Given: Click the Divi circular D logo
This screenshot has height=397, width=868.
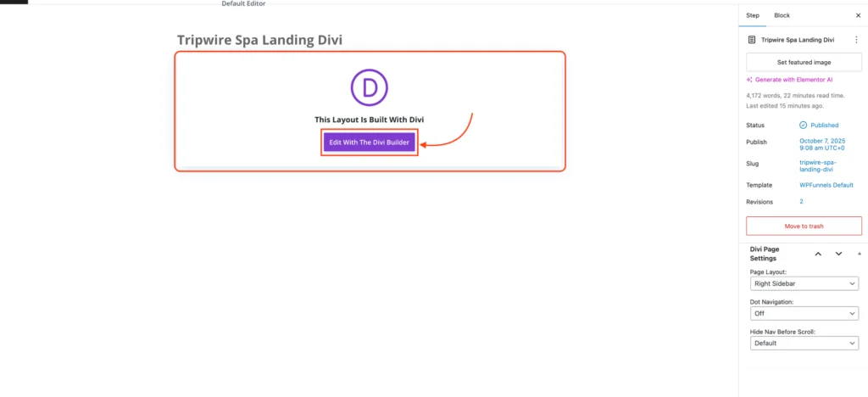Looking at the screenshot, I should pos(370,87).
